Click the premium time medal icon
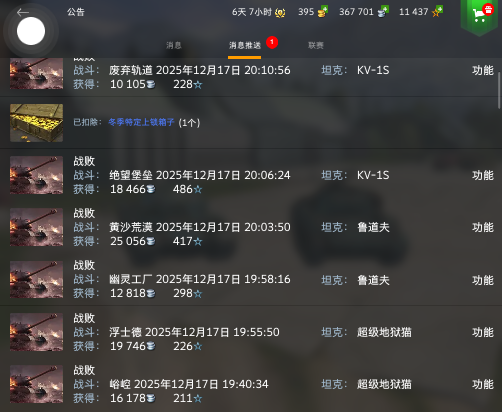 click(280, 13)
